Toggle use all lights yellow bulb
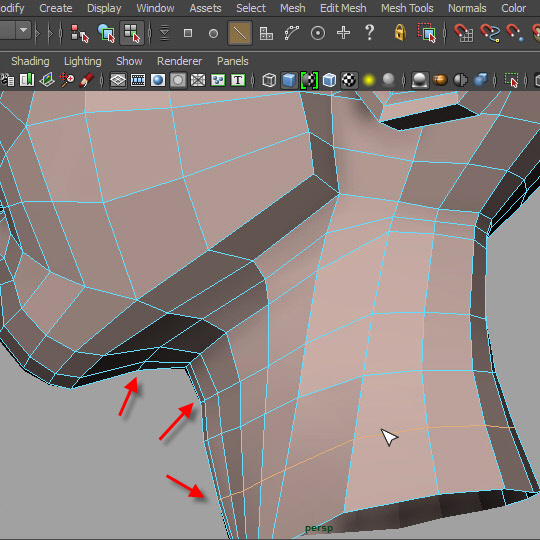Screen dimensions: 540x540 (x=368, y=80)
